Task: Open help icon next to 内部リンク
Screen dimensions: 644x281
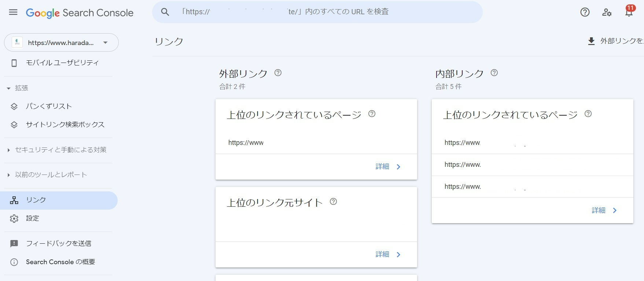Action: point(494,73)
